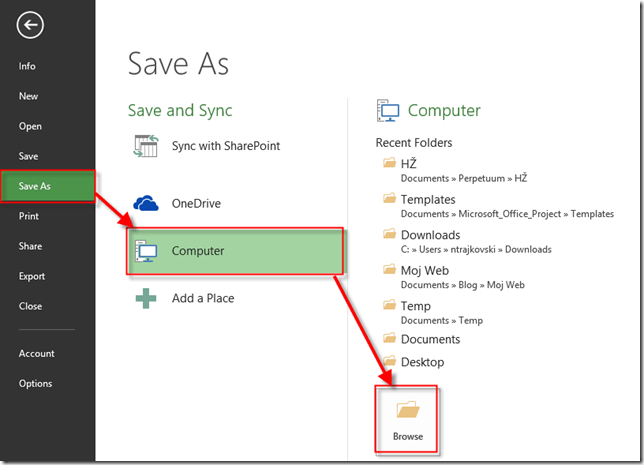Open the Export option
Viewport: 644px width, 465px height.
pyautogui.click(x=32, y=276)
